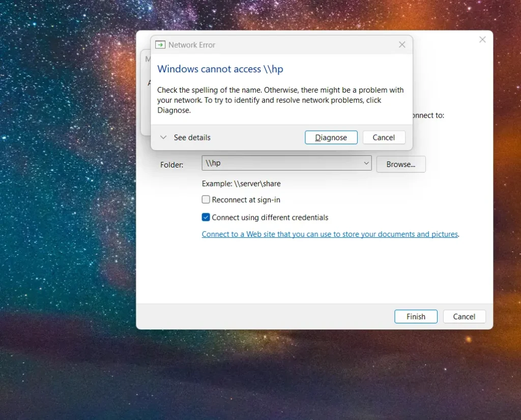This screenshot has width=521, height=420.
Task: Cancel the Network Error dialog
Action: [x=384, y=137]
